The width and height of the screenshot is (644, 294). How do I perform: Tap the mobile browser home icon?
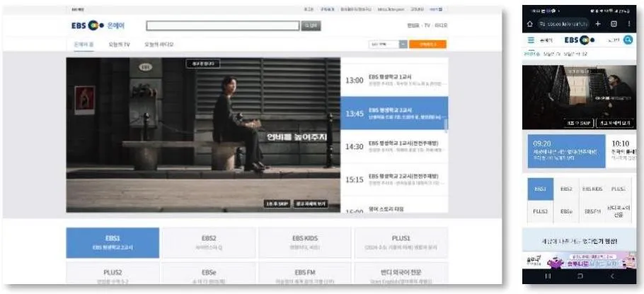click(530, 24)
